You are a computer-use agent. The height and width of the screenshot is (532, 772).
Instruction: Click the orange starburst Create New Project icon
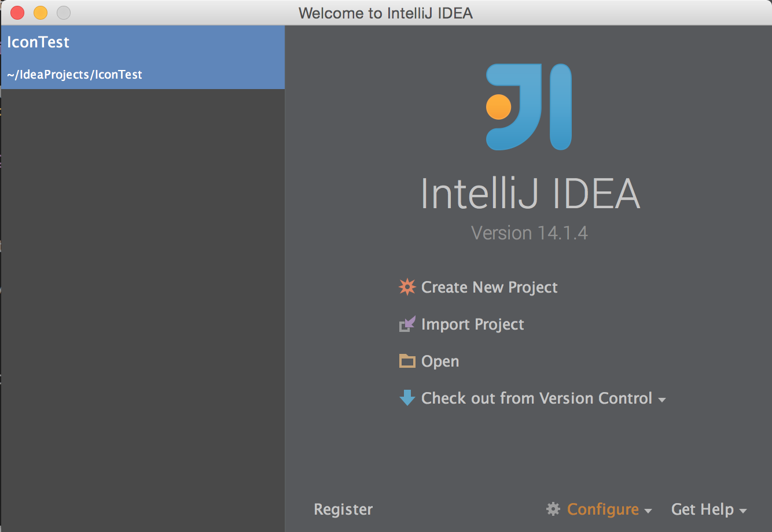[x=407, y=287]
